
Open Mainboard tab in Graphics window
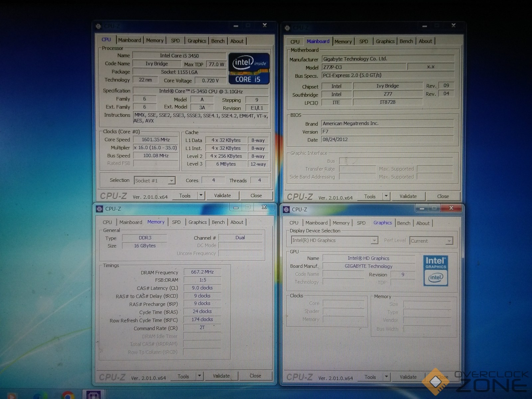point(317,223)
